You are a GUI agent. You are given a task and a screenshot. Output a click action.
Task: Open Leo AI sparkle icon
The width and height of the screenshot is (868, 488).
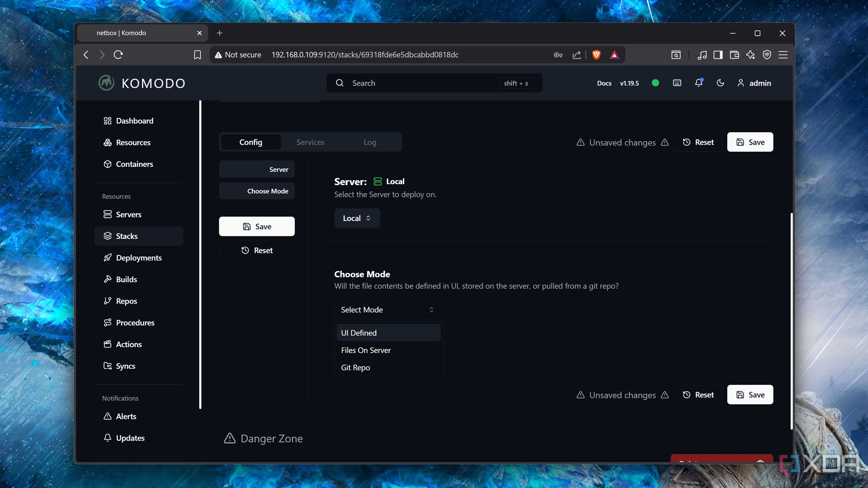[x=750, y=54]
